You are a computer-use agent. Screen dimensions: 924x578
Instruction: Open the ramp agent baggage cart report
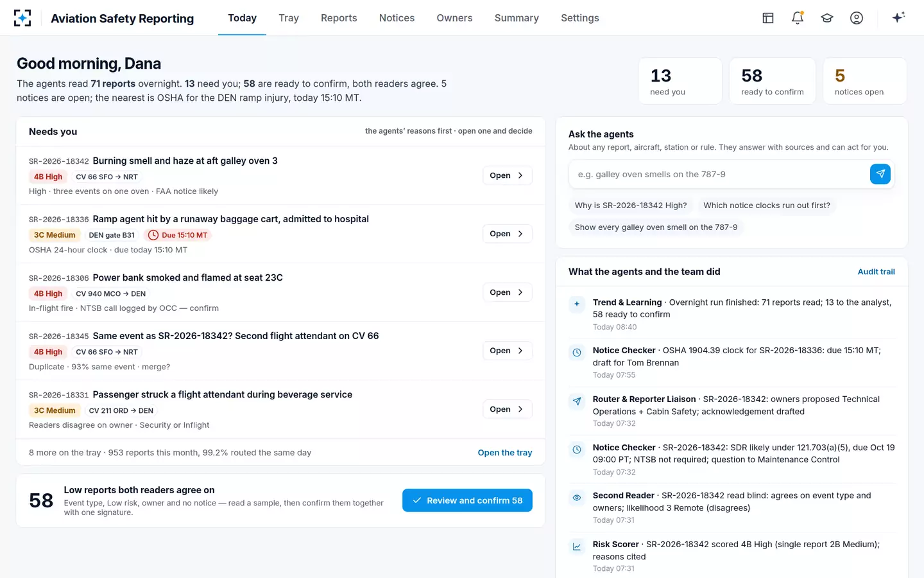point(507,234)
